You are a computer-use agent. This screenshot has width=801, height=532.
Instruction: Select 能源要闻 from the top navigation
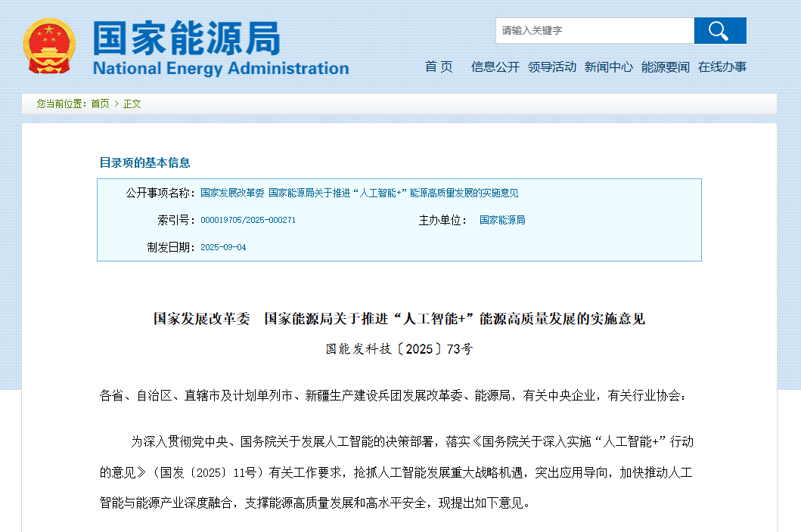pyautogui.click(x=665, y=66)
